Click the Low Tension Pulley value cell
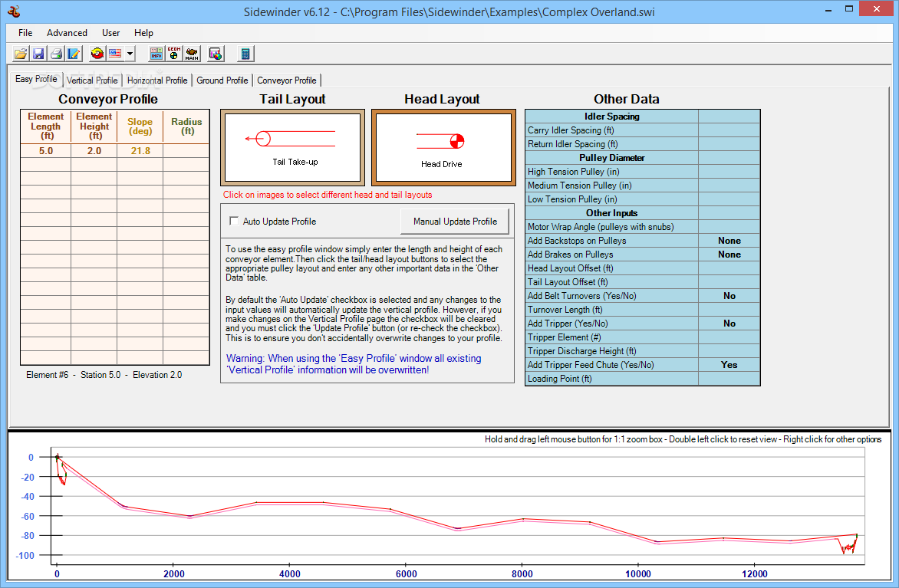 (x=729, y=199)
